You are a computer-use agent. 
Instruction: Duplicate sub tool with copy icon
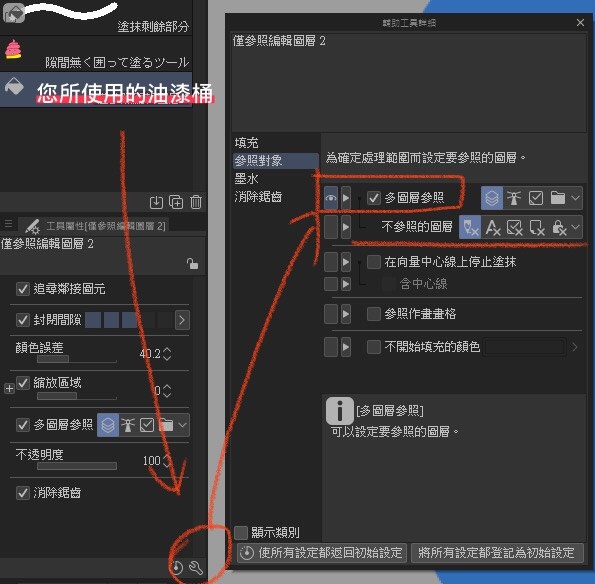click(176, 202)
